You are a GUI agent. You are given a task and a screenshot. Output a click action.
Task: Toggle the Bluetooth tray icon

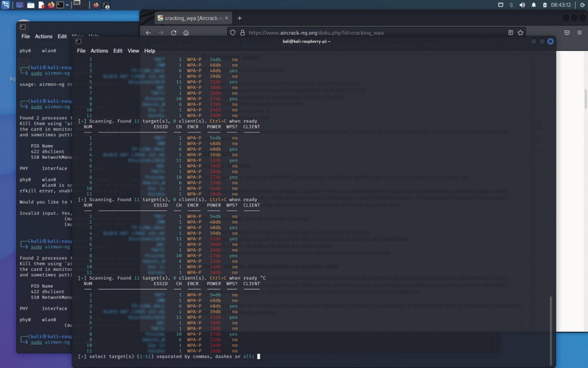pyautogui.click(x=511, y=5)
